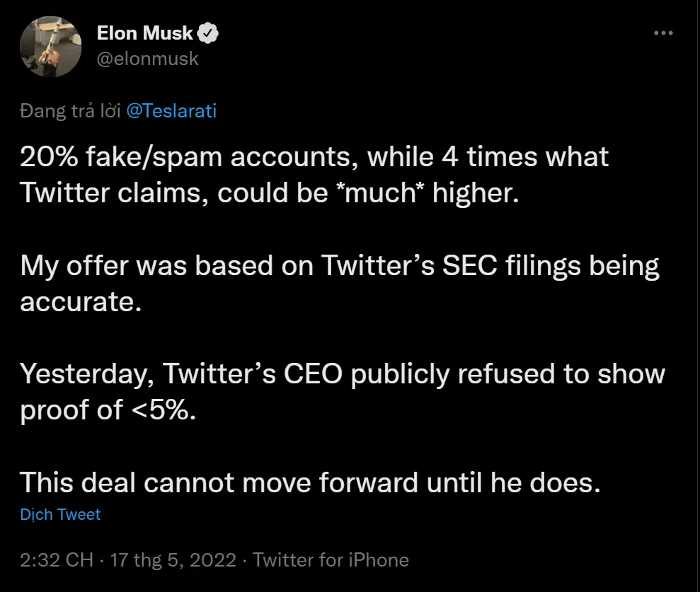The height and width of the screenshot is (592, 700).
Task: Click the Đang trả lời reply indicator
Action: 70,110
